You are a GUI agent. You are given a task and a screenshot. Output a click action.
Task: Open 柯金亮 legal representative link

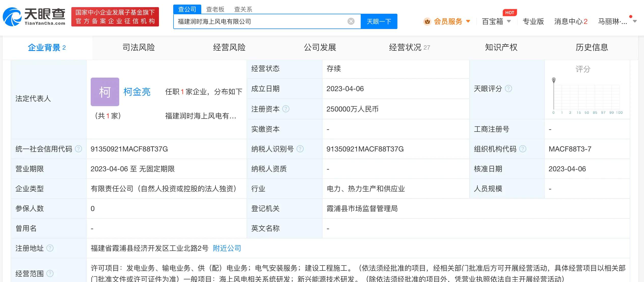click(137, 92)
